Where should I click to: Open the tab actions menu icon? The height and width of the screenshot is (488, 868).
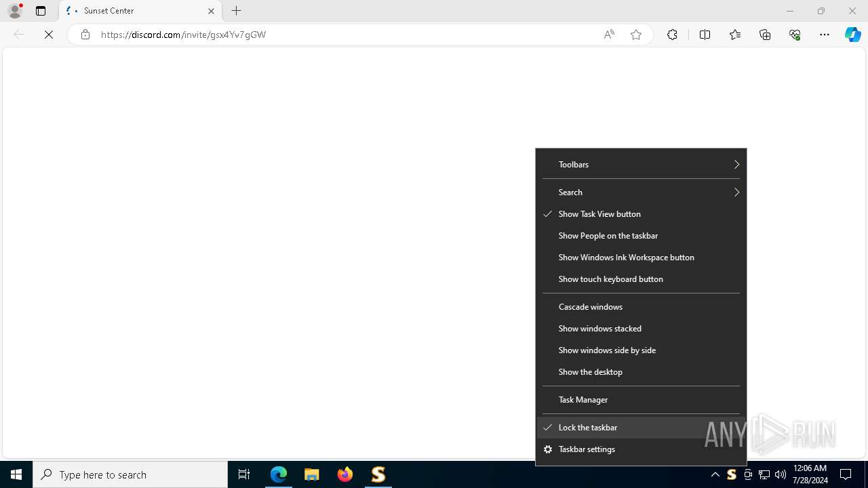tap(41, 11)
